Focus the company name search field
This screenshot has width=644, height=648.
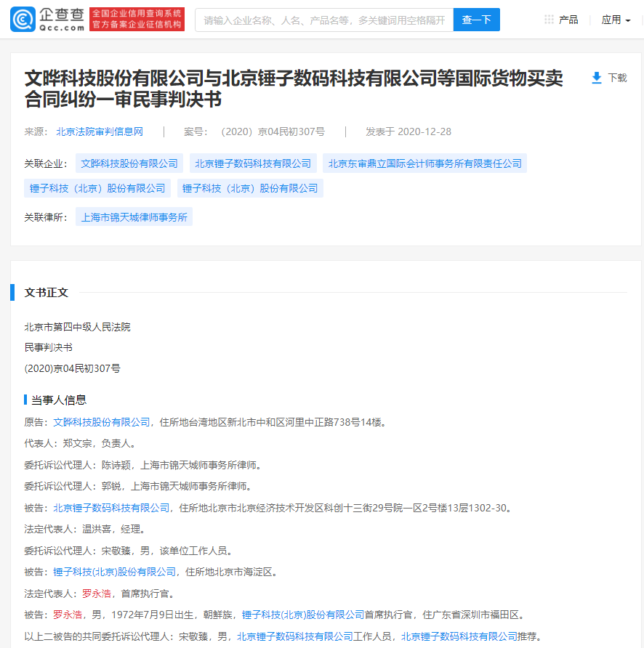point(323,20)
